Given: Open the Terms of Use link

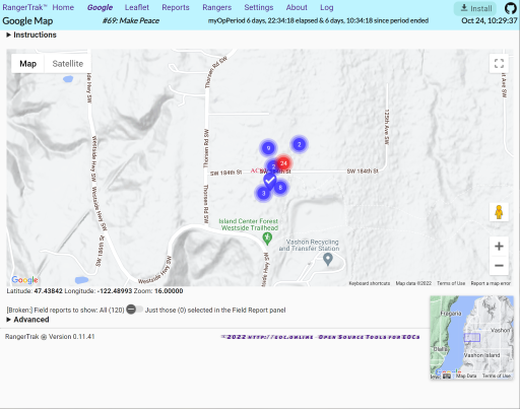Looking at the screenshot, I should pos(451,283).
